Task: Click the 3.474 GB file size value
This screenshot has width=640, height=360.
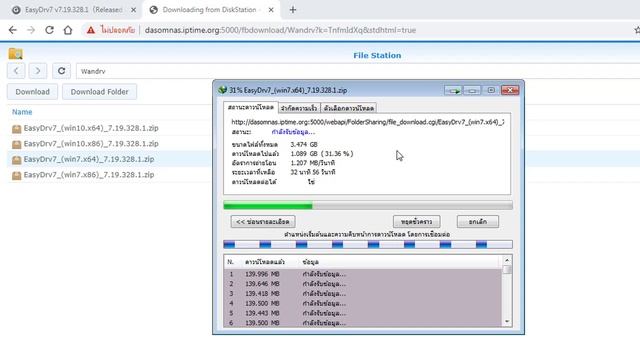Action: 304,144
